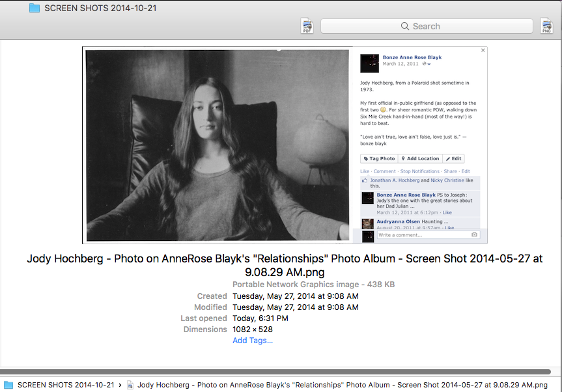Click the Tag Photo button

[x=379, y=158]
